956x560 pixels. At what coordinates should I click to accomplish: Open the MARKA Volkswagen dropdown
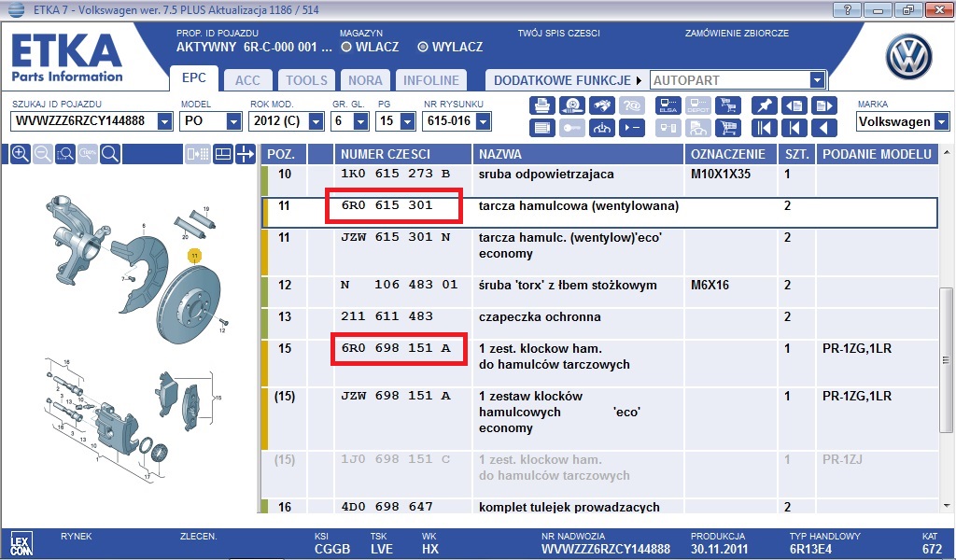[x=942, y=122]
